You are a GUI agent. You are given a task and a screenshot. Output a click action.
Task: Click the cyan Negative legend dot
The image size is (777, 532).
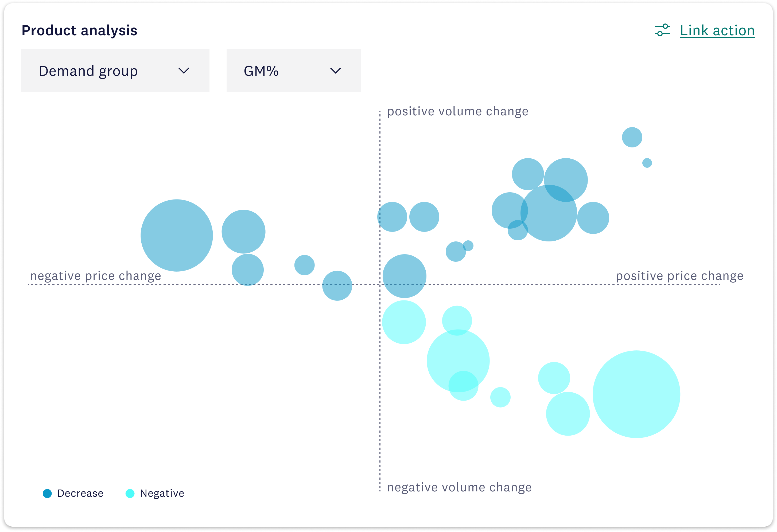130,493
